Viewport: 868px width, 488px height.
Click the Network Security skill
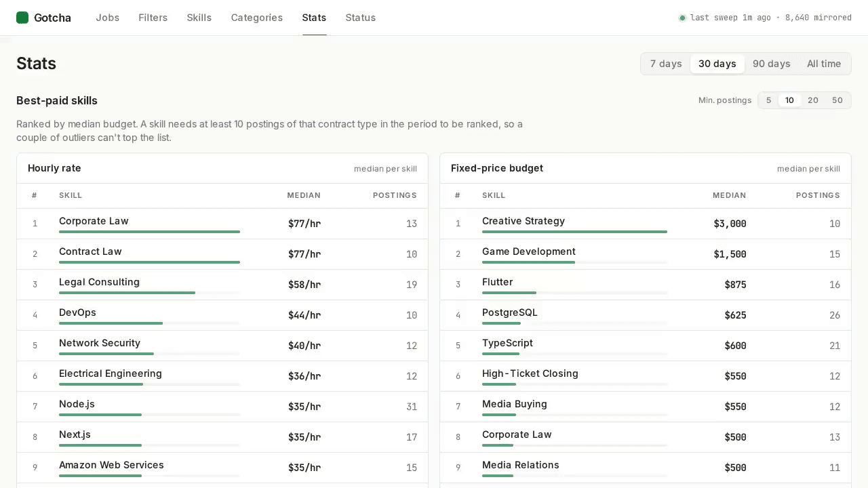[100, 343]
